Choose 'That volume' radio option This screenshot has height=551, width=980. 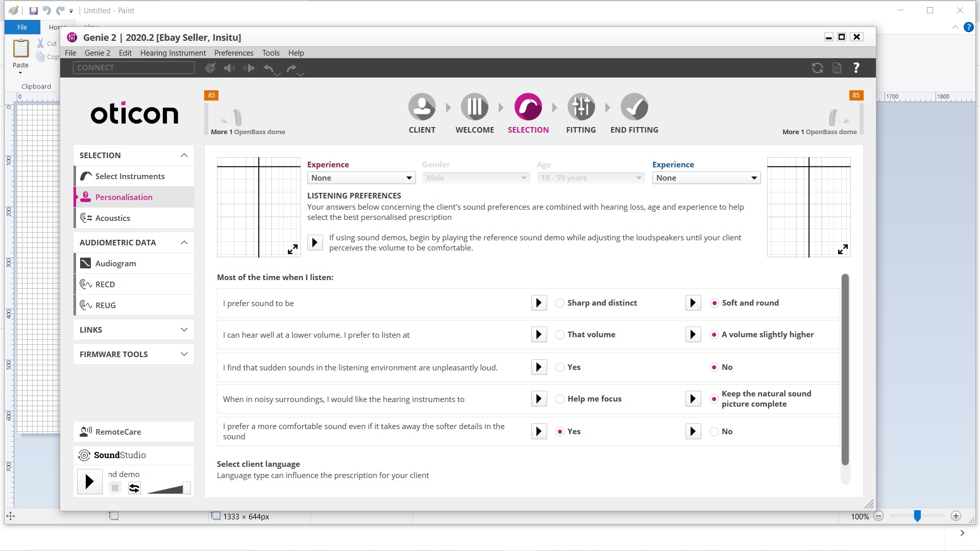pyautogui.click(x=560, y=335)
